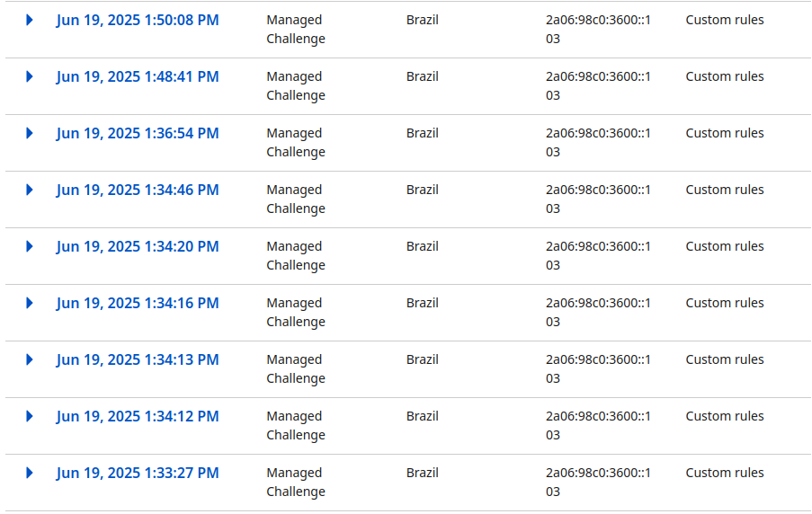This screenshot has width=812, height=514.
Task: Open the Jun 19, 2025 1:34:16 PM link
Action: coord(138,304)
